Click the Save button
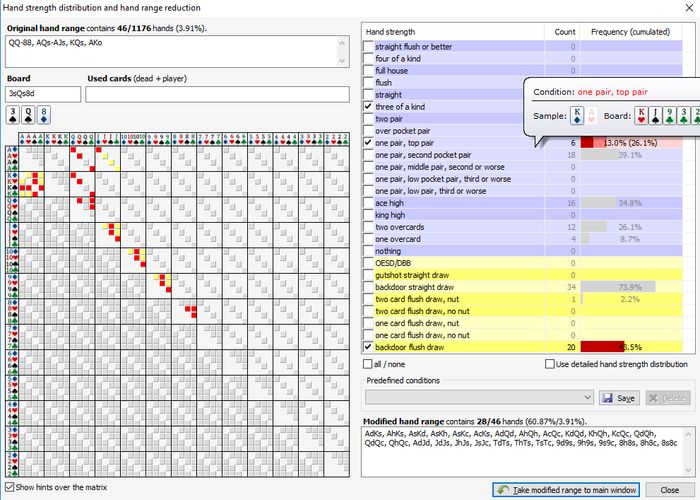 619,398
